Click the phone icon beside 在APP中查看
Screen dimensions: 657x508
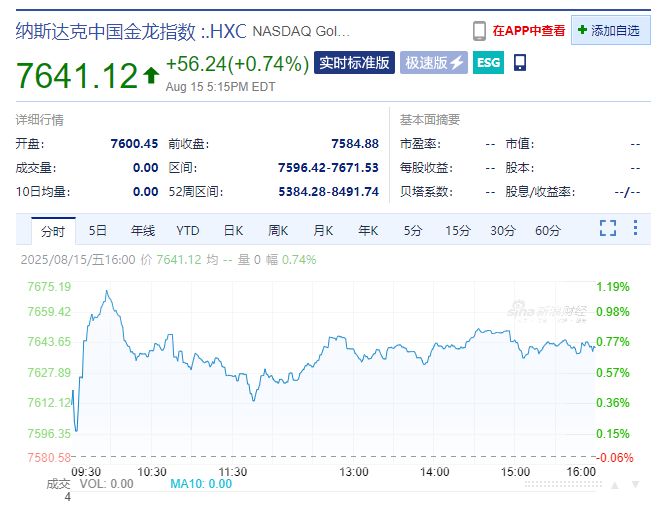(479, 31)
